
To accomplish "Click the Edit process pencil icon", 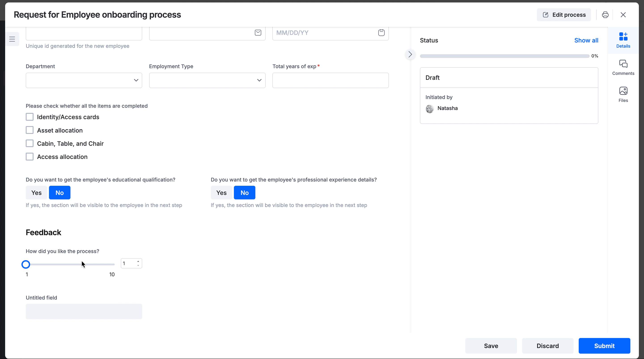I will coord(546,15).
